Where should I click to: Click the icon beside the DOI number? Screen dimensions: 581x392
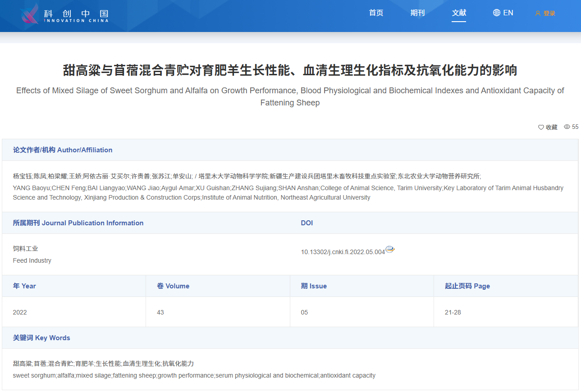(390, 250)
